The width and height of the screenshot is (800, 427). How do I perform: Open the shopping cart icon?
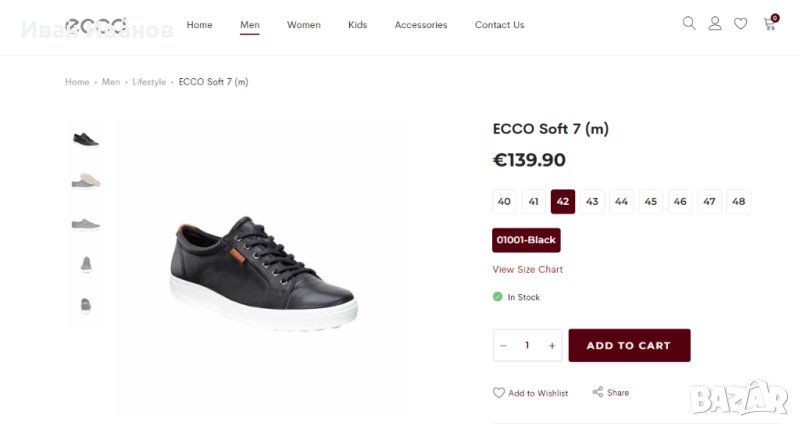769,24
